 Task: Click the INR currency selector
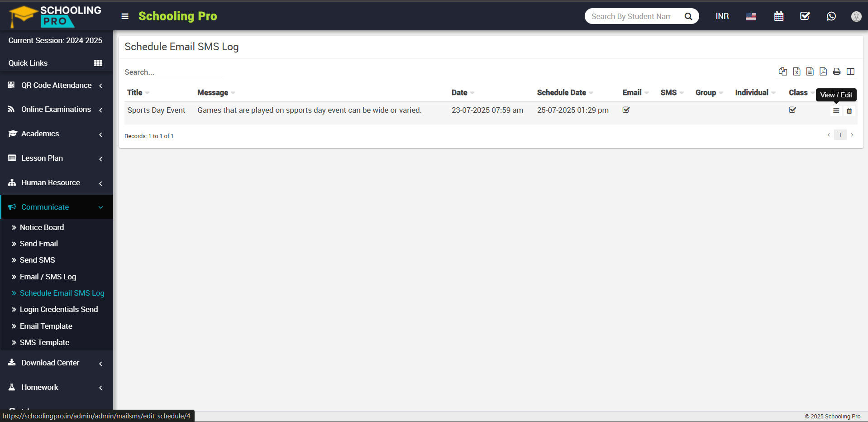722,16
